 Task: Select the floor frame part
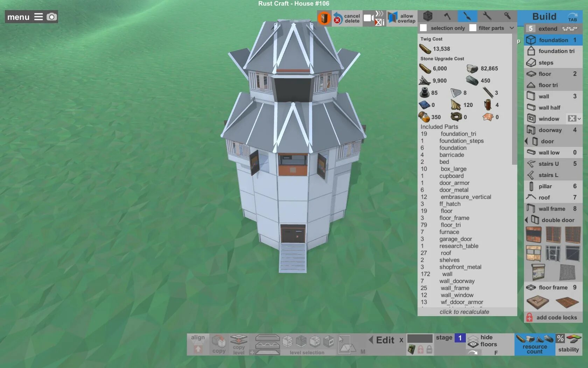[553, 287]
